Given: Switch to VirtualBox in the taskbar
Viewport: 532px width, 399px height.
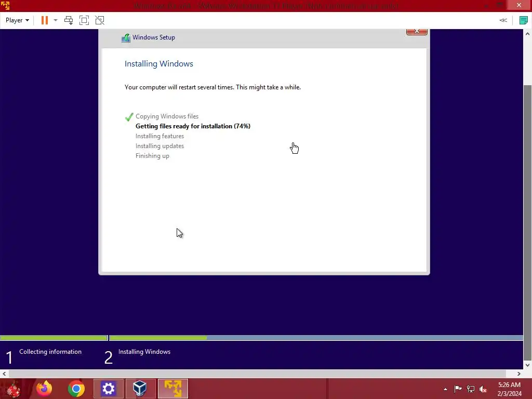Looking at the screenshot, I should tap(140, 389).
